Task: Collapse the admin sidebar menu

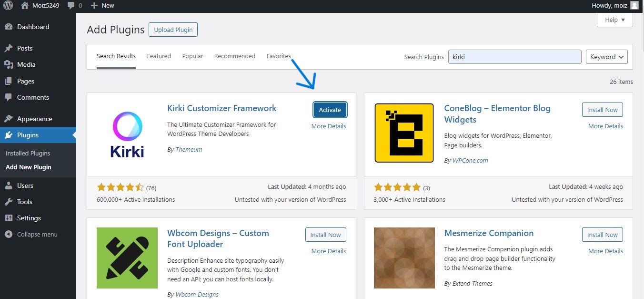Action: (37, 234)
